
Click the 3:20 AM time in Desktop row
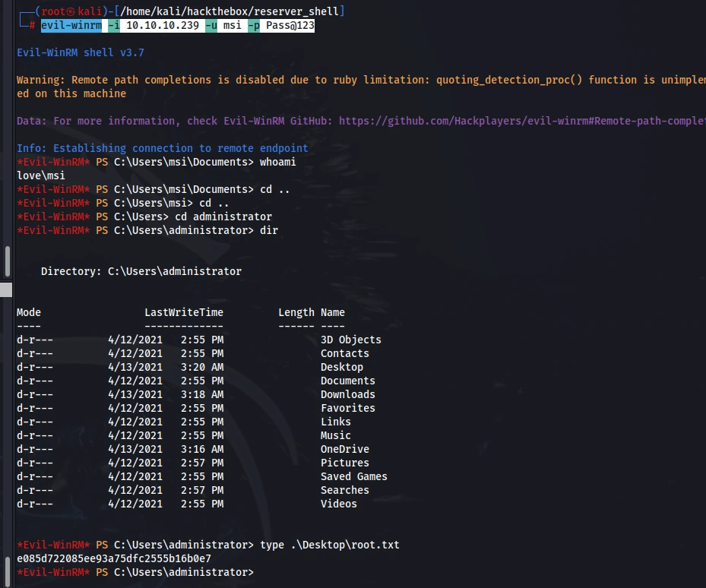point(202,367)
